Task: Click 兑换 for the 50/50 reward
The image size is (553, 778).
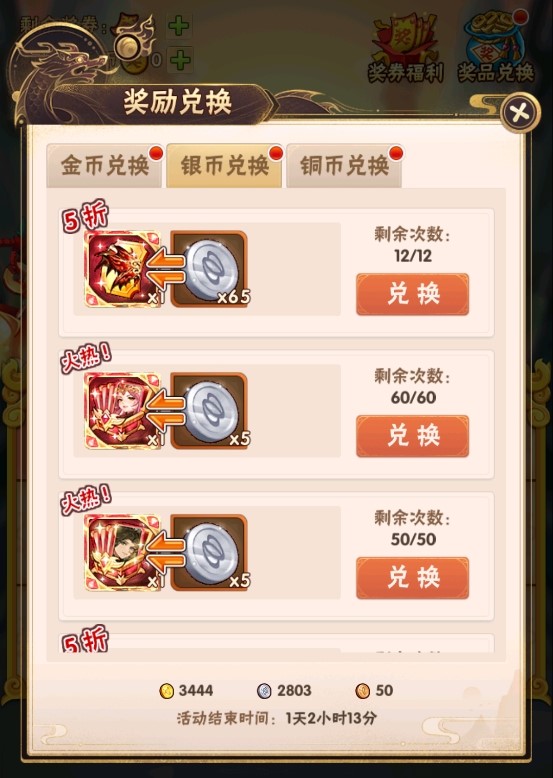Action: click(x=412, y=578)
